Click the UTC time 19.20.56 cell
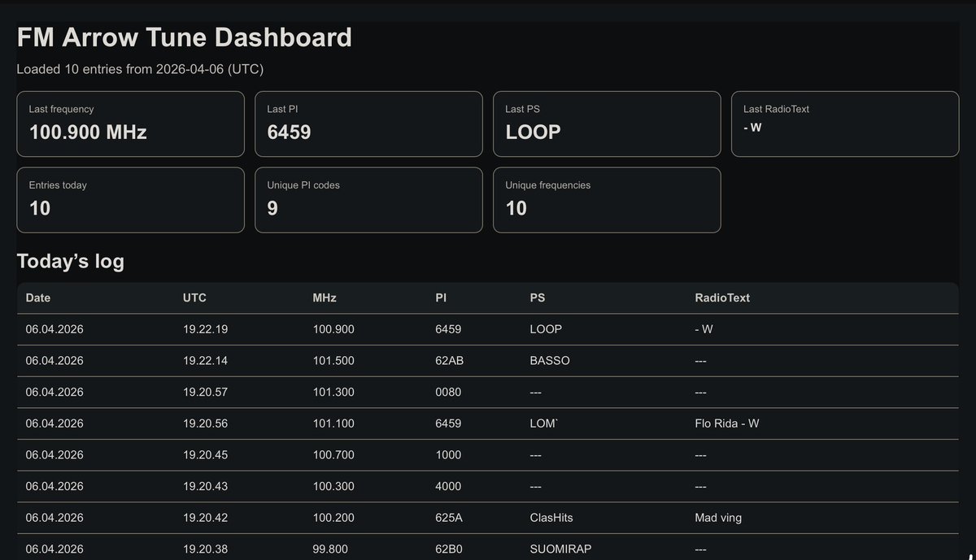 206,423
